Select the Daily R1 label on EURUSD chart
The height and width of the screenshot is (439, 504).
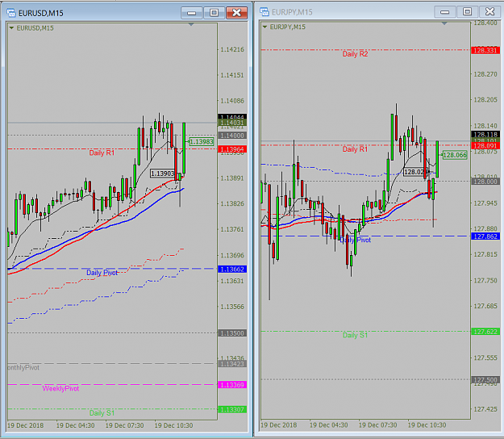102,153
